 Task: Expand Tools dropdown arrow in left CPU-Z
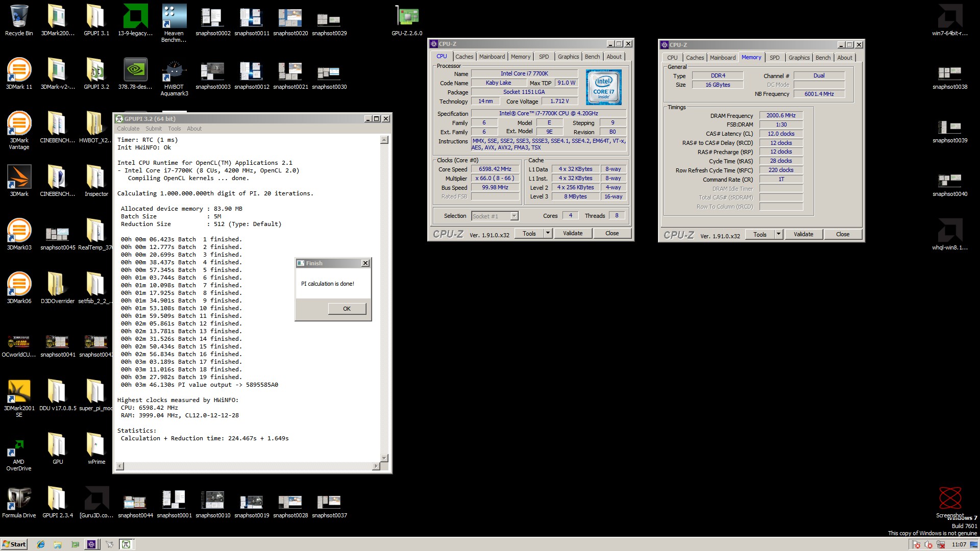[548, 233]
